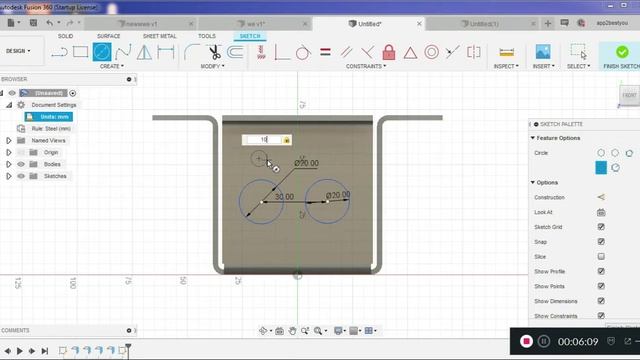Apply the Fix/Unfix lock constraint

click(389, 52)
